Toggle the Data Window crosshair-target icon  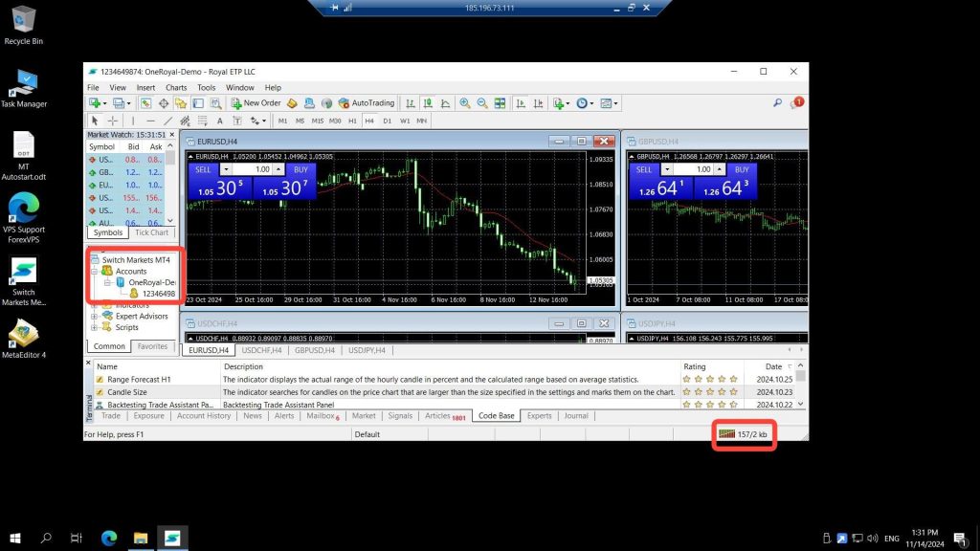163,103
